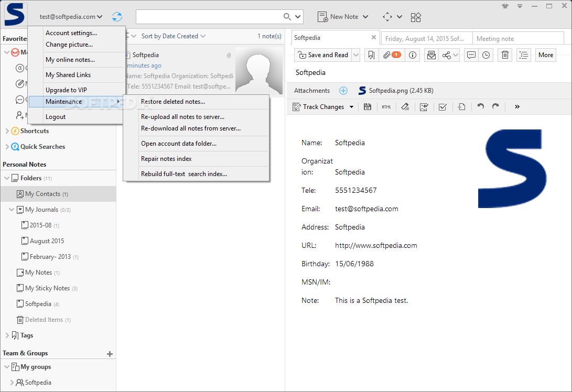
Task: Click the grid view layout icon
Action: click(416, 17)
